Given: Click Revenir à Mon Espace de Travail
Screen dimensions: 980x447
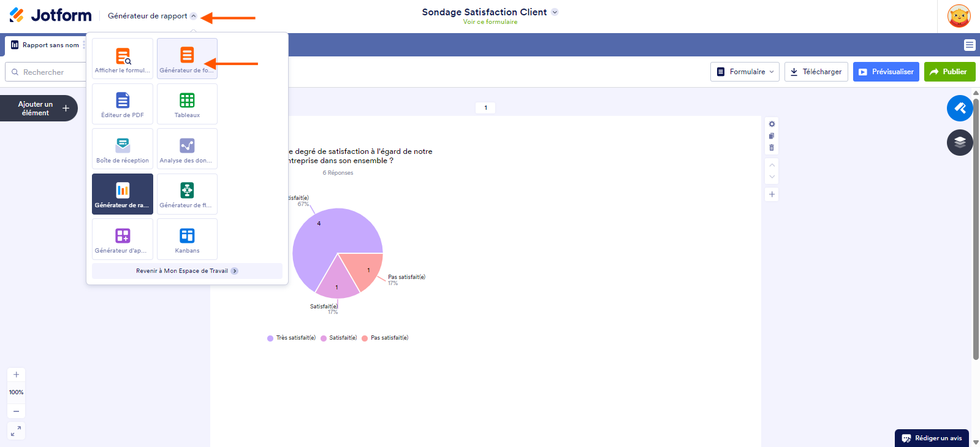Looking at the screenshot, I should point(187,271).
